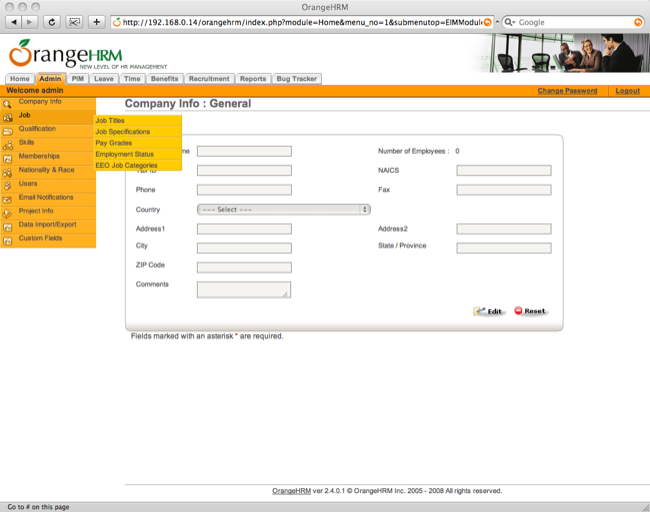Click the Job sidebar icon
Screen dimensions: 650x512
7,118
